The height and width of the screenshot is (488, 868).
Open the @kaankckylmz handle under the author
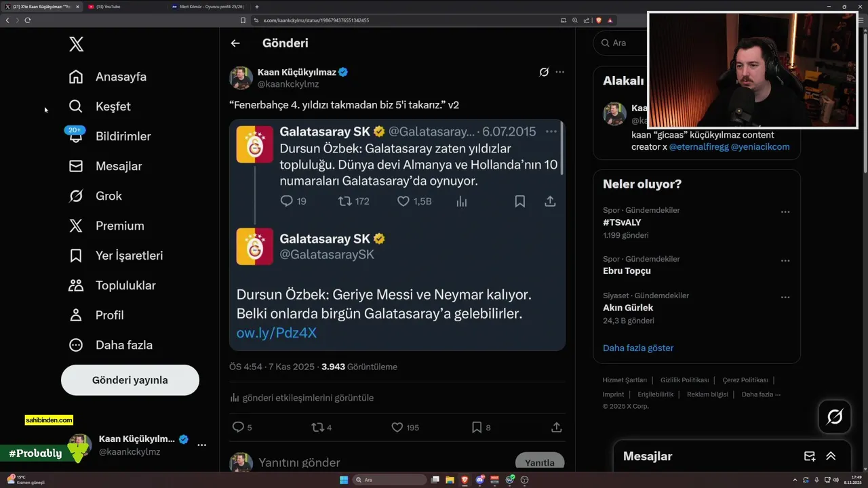pos(288,84)
